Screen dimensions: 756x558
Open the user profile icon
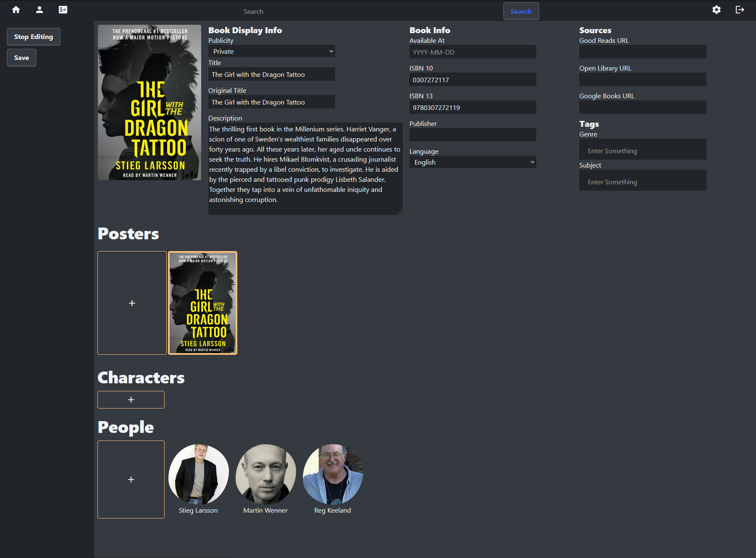[39, 9]
